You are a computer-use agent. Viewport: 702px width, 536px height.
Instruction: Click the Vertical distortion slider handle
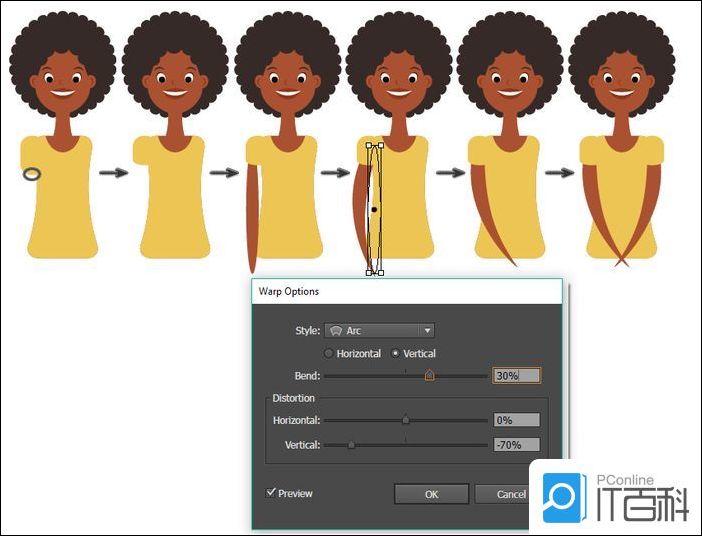point(351,445)
